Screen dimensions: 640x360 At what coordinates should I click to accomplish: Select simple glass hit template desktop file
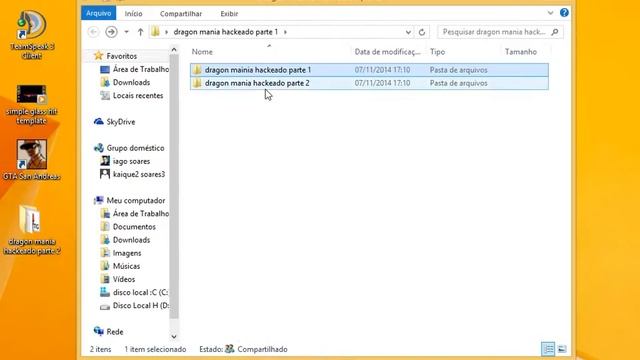[31, 104]
